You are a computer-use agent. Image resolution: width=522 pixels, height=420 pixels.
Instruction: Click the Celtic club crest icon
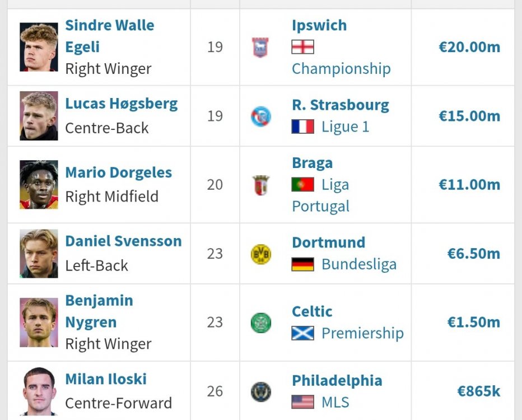click(x=260, y=323)
